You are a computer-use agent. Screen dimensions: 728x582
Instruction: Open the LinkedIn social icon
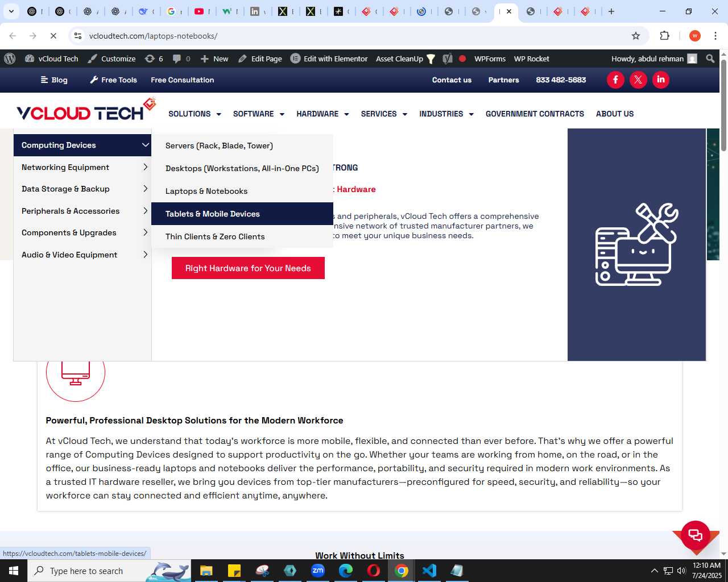click(x=661, y=80)
